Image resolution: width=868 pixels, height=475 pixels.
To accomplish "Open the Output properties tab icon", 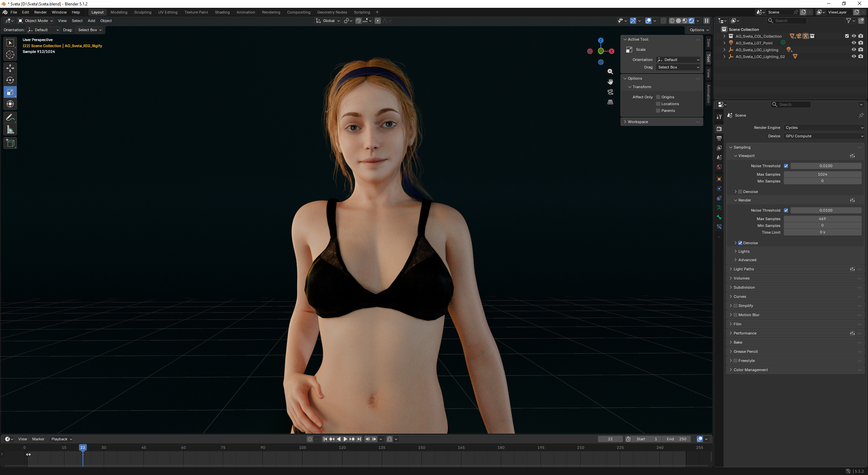I will click(719, 138).
